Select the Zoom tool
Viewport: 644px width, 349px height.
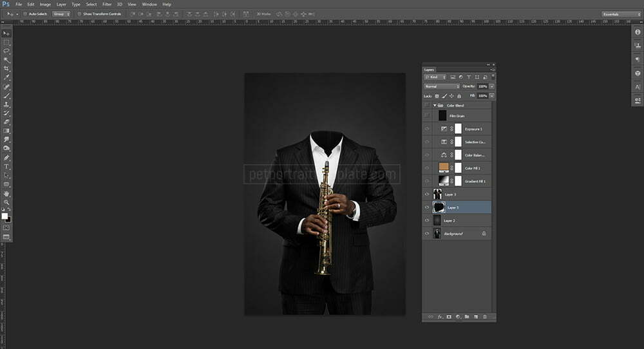click(x=6, y=202)
